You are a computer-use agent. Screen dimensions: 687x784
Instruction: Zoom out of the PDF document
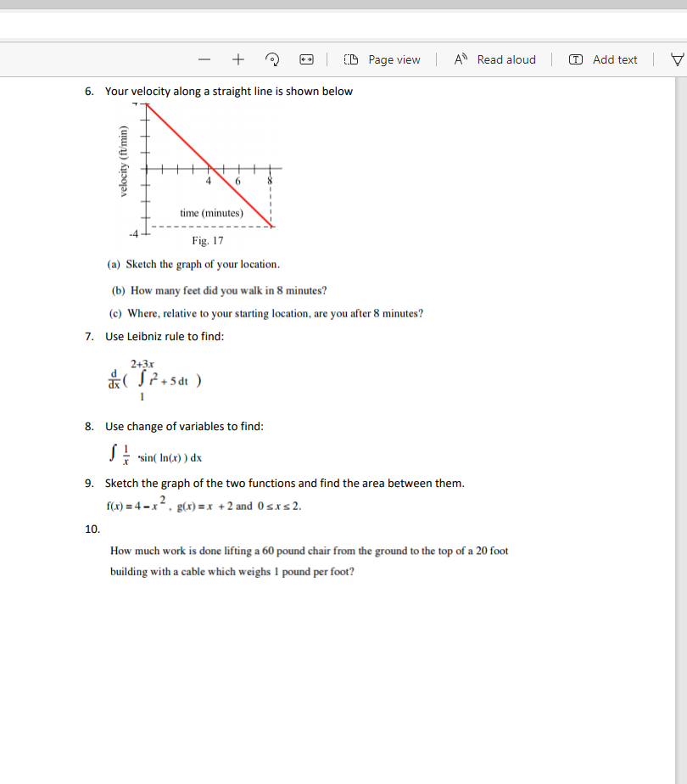[x=204, y=59]
